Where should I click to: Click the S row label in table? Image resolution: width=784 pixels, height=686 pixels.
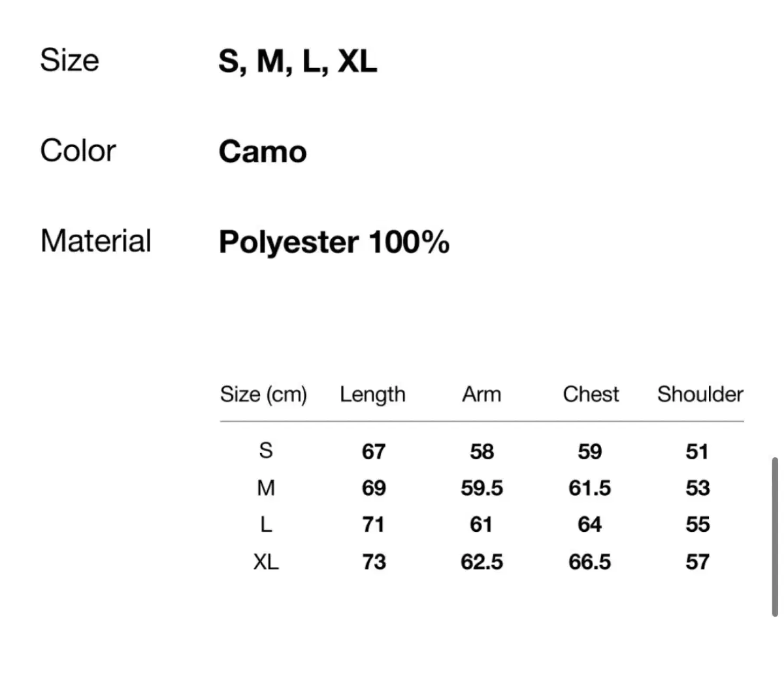tap(266, 450)
